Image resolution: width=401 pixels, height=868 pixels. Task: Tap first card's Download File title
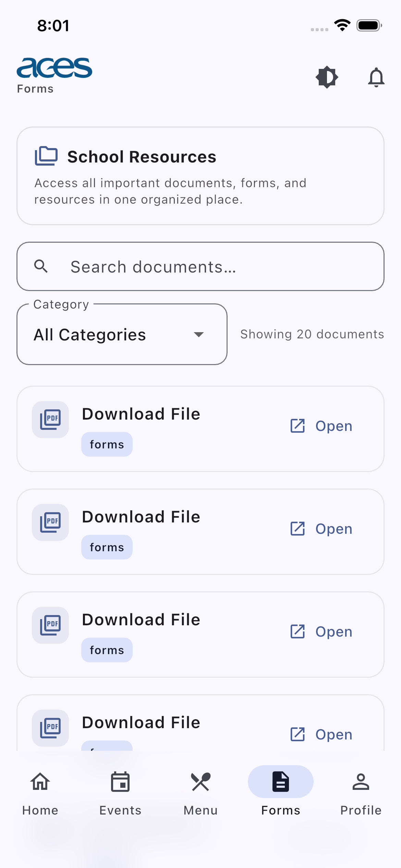coord(141,414)
